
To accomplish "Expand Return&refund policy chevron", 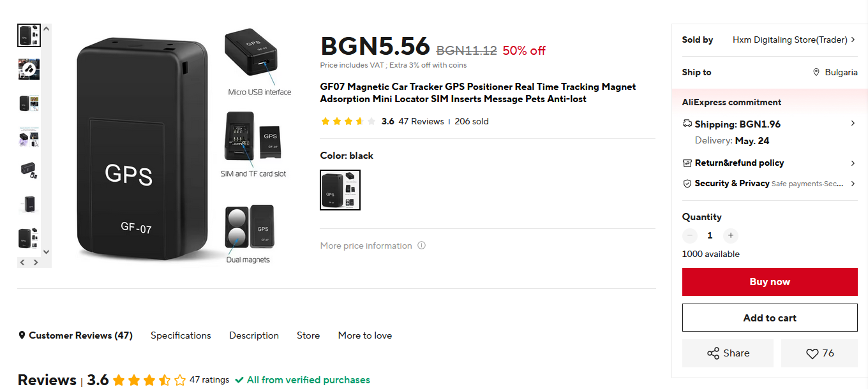I will (853, 163).
